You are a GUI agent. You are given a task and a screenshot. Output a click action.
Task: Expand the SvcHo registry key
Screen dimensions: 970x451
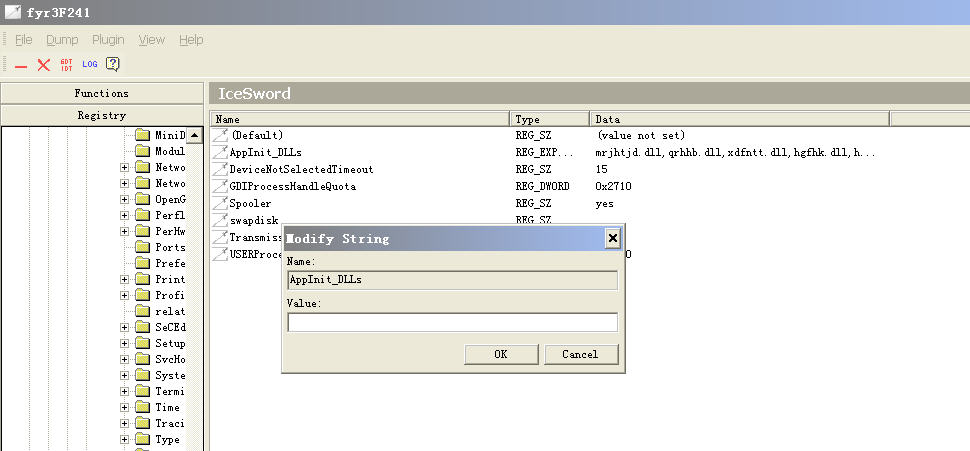point(124,359)
